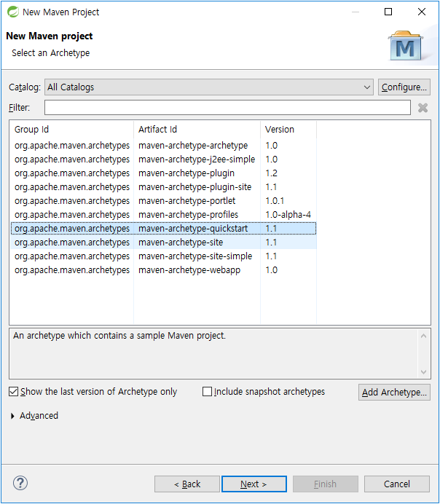The image size is (440, 504).
Task: Select the maven-archetype-quickstart row
Action: tap(163, 228)
